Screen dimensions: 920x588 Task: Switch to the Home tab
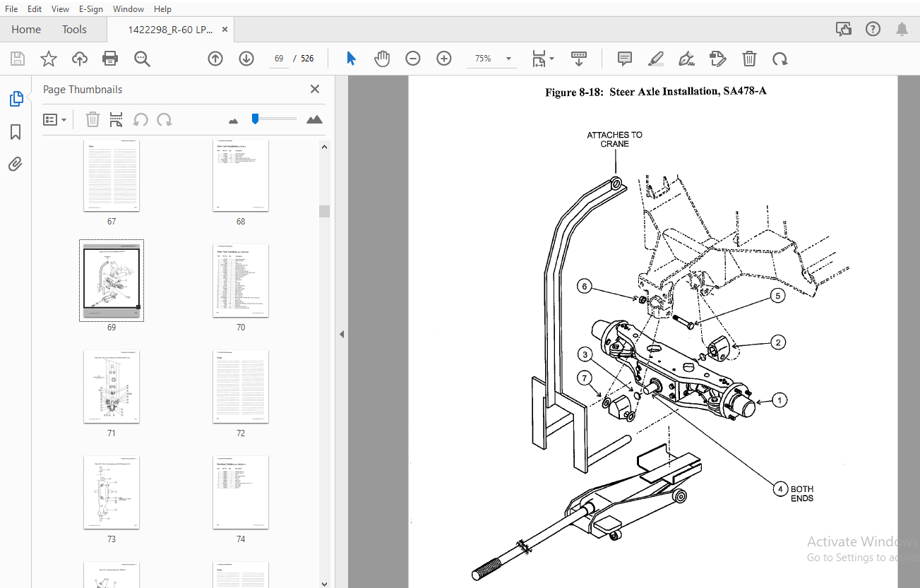coord(26,29)
